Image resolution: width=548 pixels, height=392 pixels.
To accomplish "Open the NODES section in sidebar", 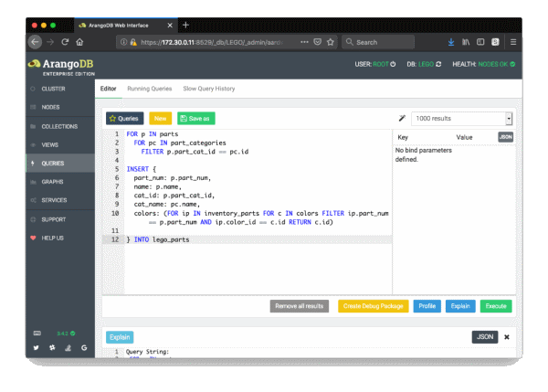I will coord(60,107).
